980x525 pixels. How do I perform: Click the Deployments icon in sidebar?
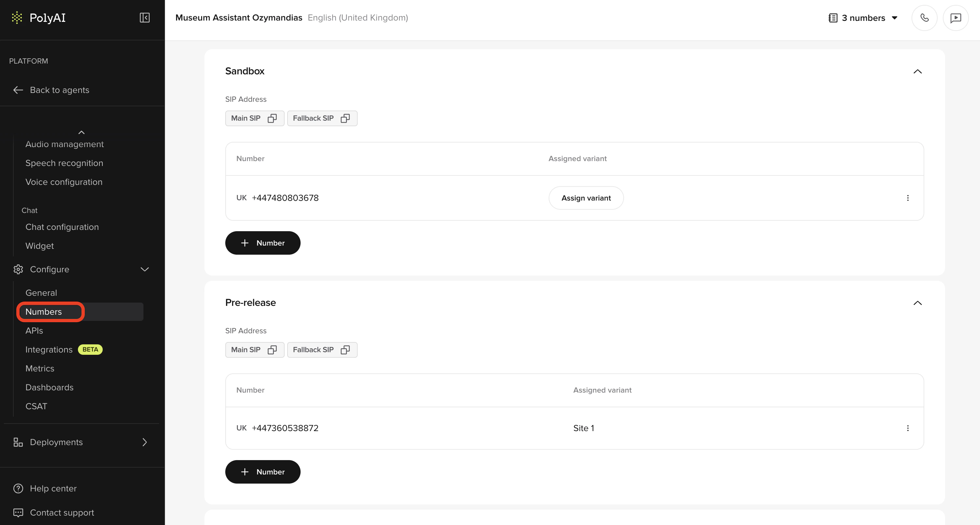pyautogui.click(x=18, y=442)
